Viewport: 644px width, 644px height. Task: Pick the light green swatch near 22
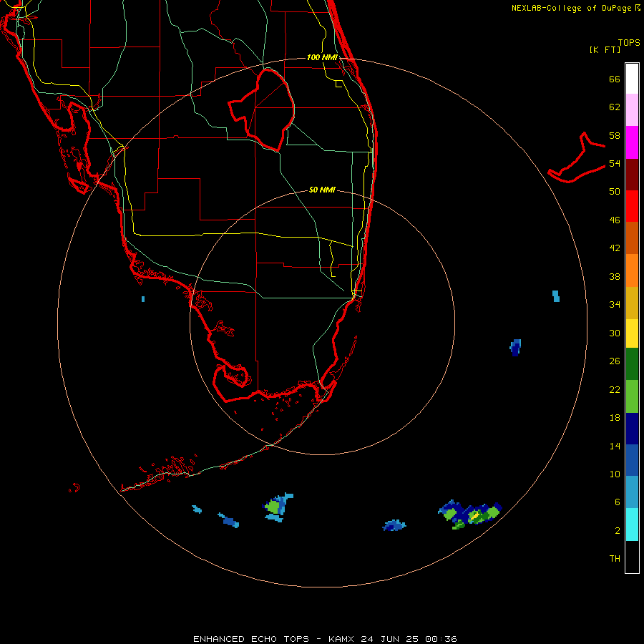(x=632, y=396)
